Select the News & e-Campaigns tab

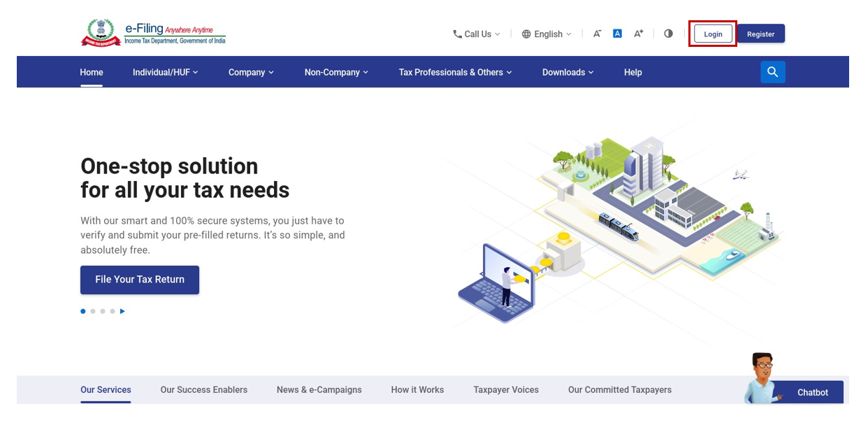319,390
